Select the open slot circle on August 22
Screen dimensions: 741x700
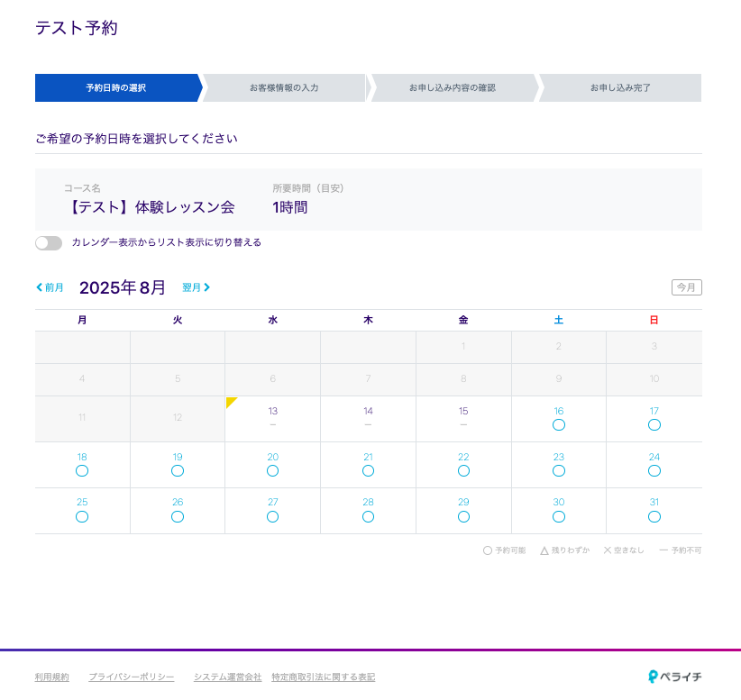pos(463,470)
